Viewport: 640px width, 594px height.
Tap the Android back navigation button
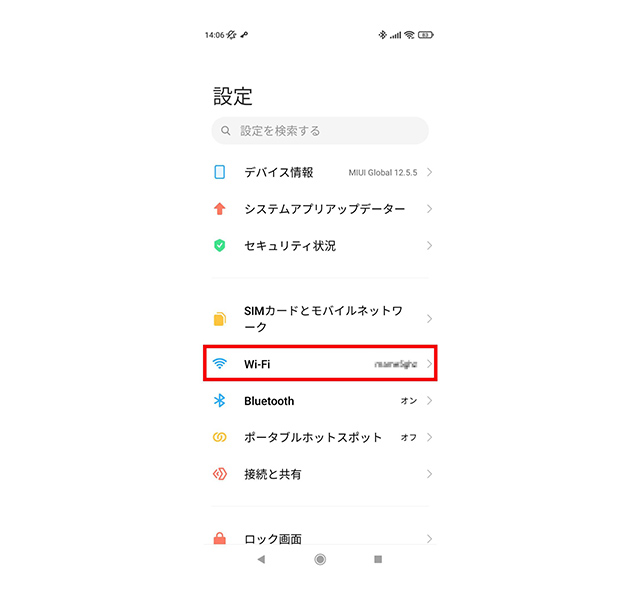[262, 559]
